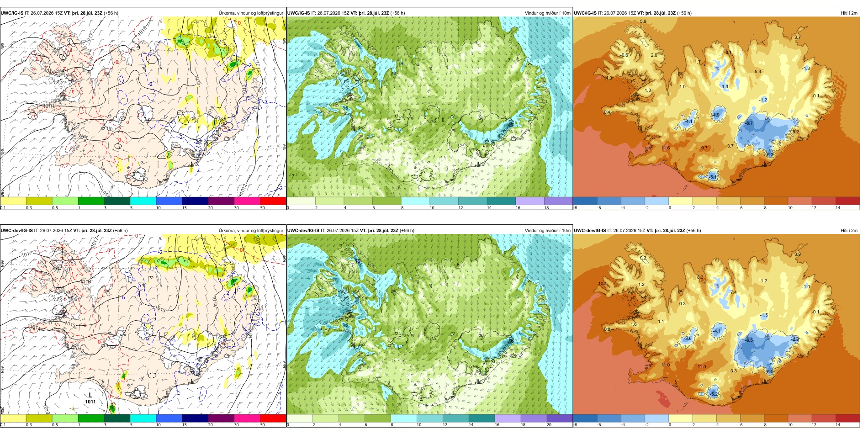
Task: Click the light cyan 8–10 swatch in UWC wind legend
Action: 416,201
